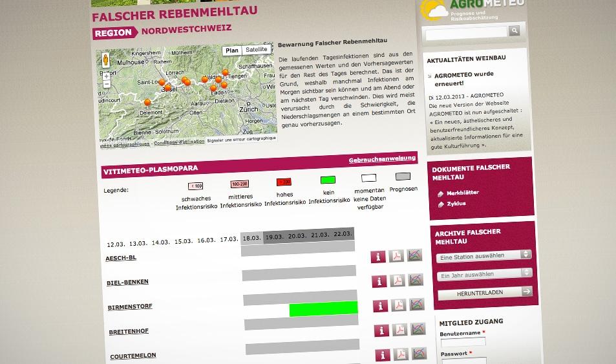Open info icon for BIEL-BENKEN station
Screen dimensions: 616x364
coord(379,281)
